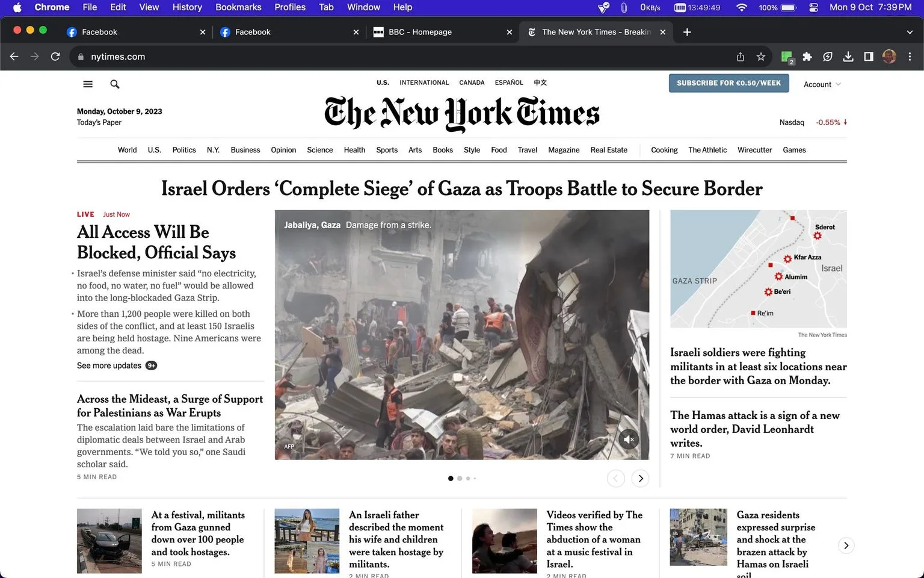Open the Bookmarks menu
Viewport: 924px width, 578px height.
tap(238, 7)
